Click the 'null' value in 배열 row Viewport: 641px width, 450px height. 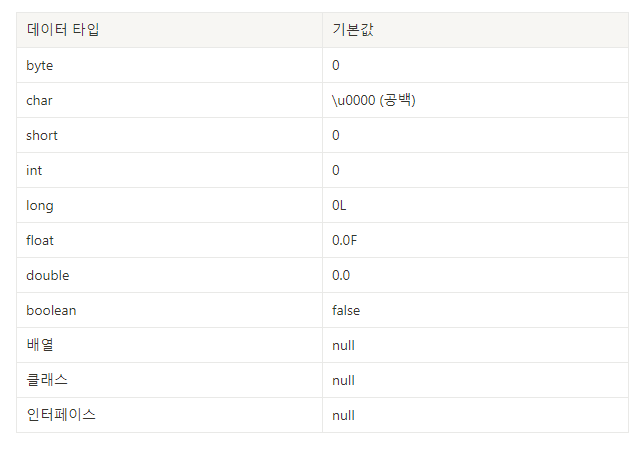[343, 345]
